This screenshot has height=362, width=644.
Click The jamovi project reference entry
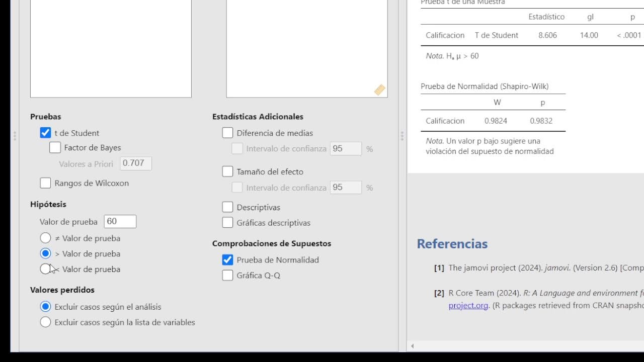(546, 268)
